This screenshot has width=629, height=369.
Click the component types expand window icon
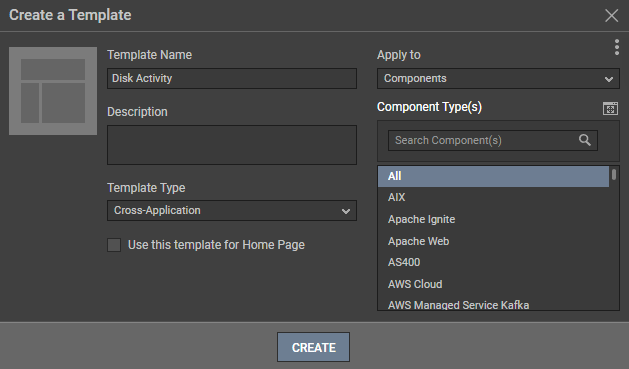610,108
